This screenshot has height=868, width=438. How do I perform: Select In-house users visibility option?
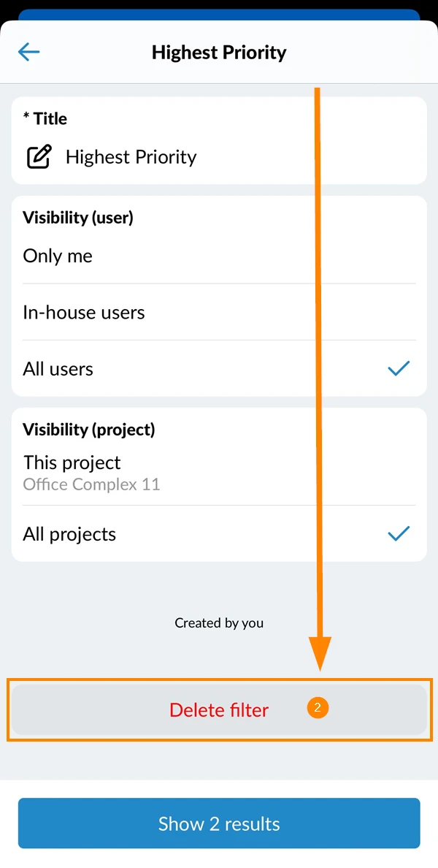click(219, 312)
